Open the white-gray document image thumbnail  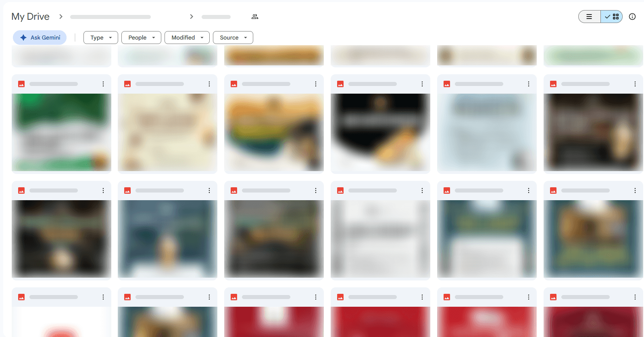[x=380, y=239]
